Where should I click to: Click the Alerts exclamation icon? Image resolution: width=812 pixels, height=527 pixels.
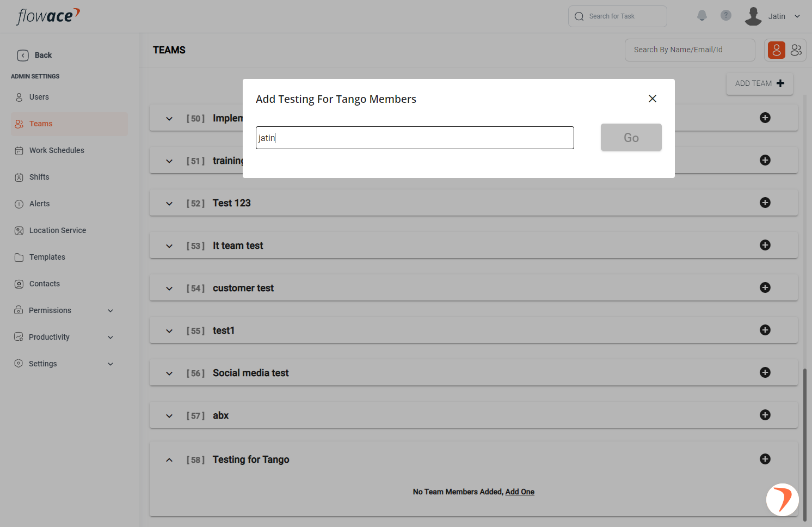(x=19, y=204)
